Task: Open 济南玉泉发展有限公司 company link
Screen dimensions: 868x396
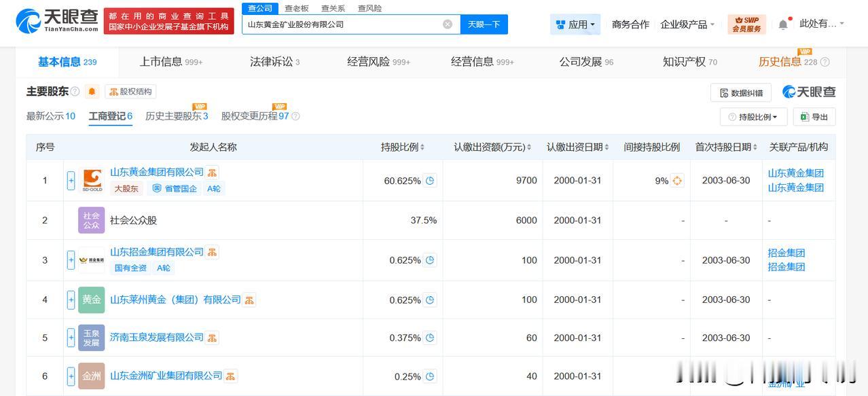Action: click(157, 338)
